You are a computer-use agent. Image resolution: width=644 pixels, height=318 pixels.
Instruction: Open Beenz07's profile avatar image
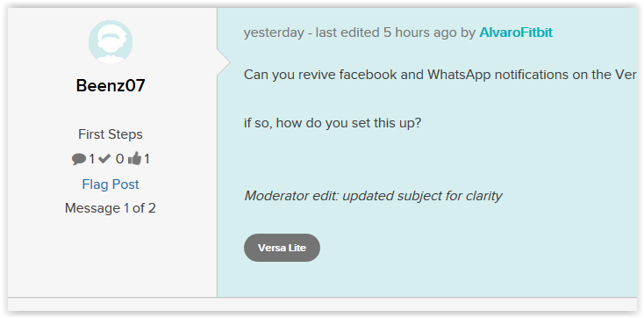click(111, 42)
